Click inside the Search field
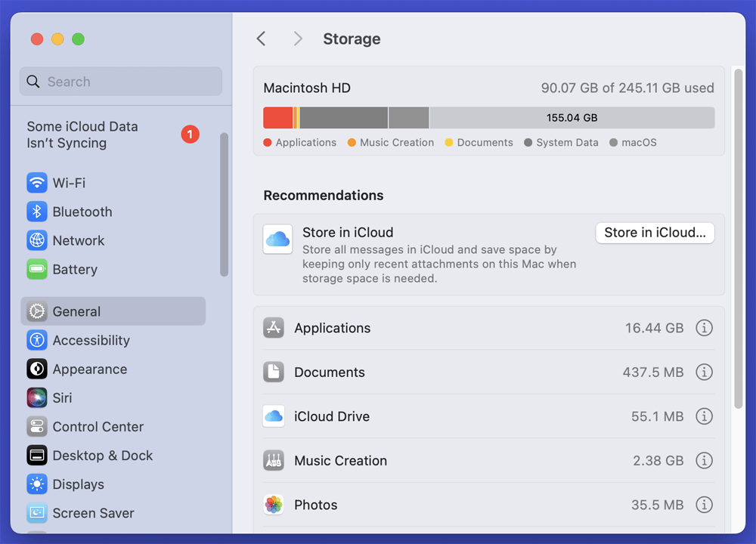Screen dimensions: 756x544 coord(120,81)
